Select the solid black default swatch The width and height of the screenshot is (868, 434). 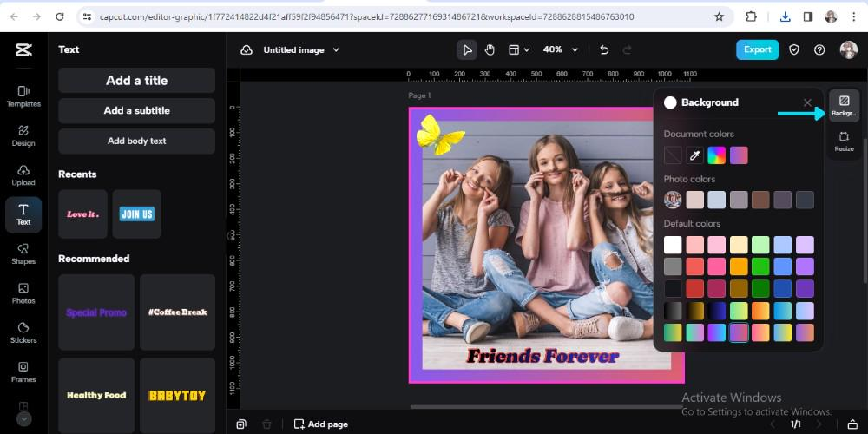[673, 288]
